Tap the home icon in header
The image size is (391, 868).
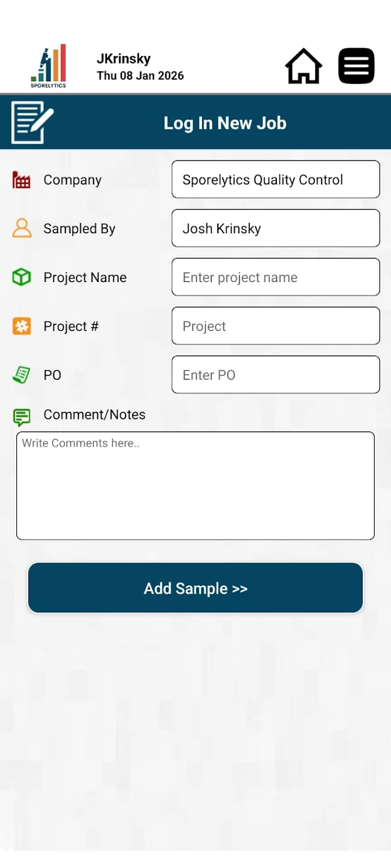tap(304, 66)
